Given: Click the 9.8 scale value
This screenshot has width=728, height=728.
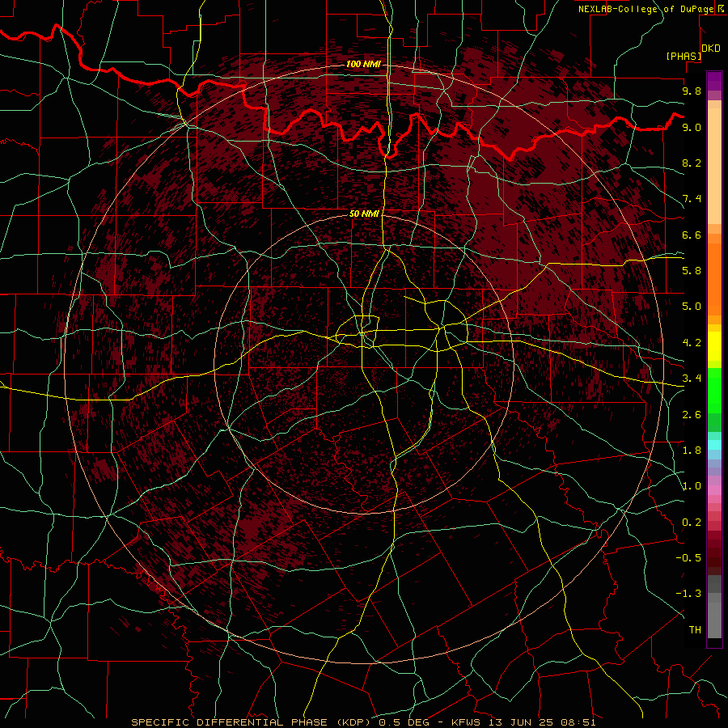Looking at the screenshot, I should pos(692,91).
